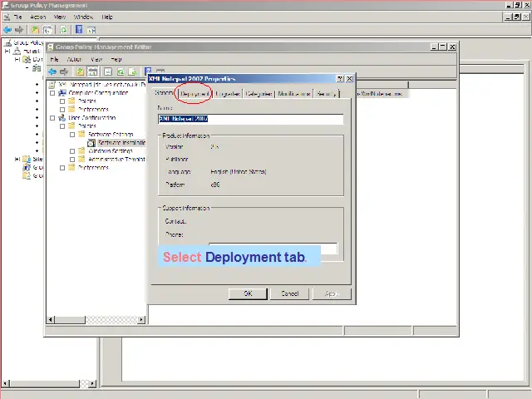
Task: Expand the Computer Configuration node
Action: pyautogui.click(x=52, y=93)
